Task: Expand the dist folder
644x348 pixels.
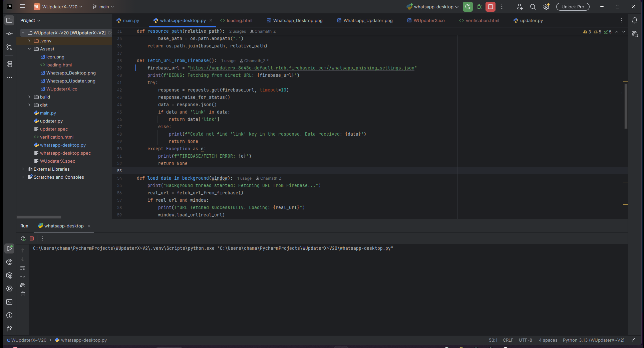Action: tap(29, 105)
